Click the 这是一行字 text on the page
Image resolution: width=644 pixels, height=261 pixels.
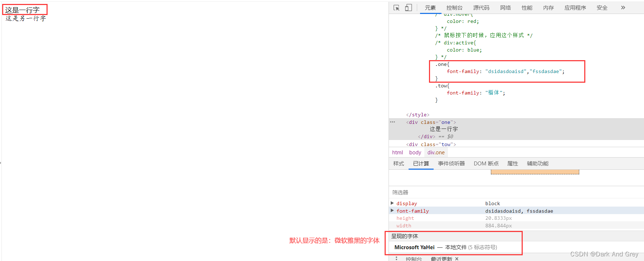(22, 10)
